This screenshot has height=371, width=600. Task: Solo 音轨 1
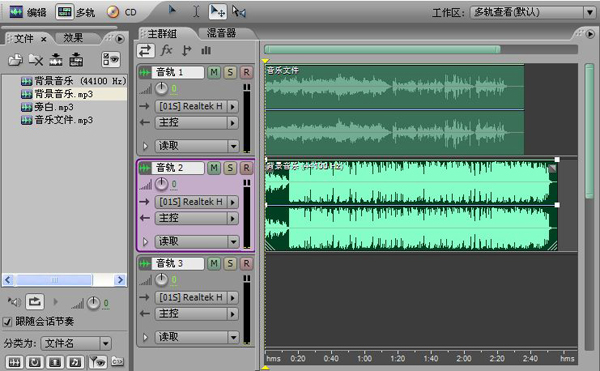230,72
